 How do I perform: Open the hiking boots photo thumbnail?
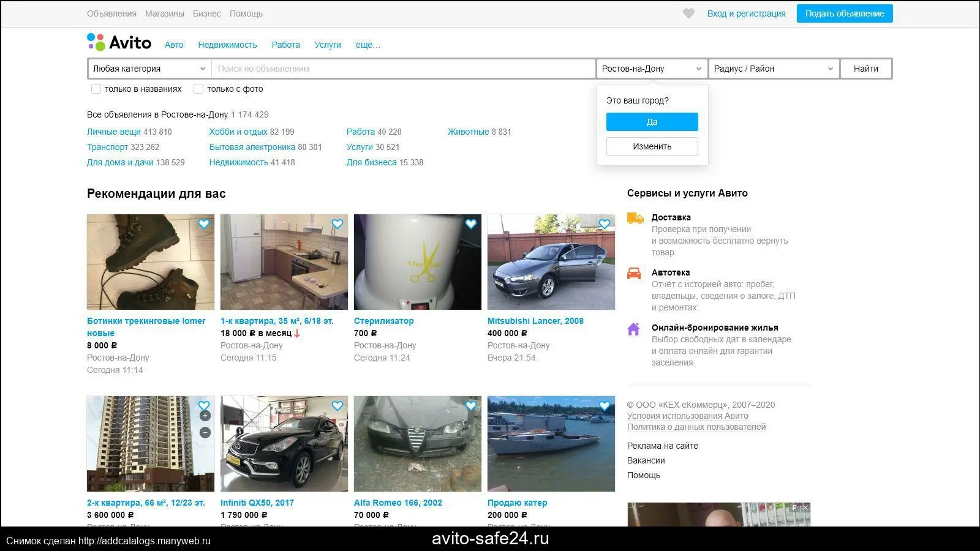(151, 262)
